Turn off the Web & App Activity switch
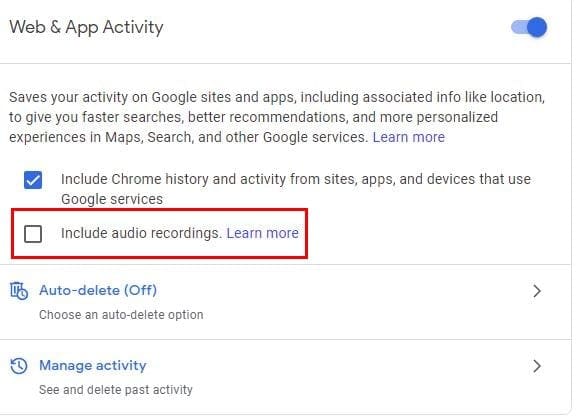Image resolution: width=578 pixels, height=417 pixels. click(x=529, y=27)
